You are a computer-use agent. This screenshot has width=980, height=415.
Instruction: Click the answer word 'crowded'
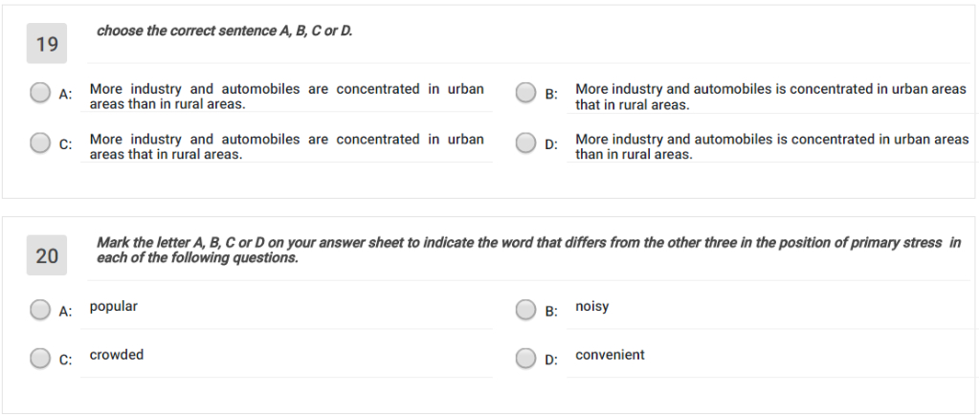pos(116,355)
